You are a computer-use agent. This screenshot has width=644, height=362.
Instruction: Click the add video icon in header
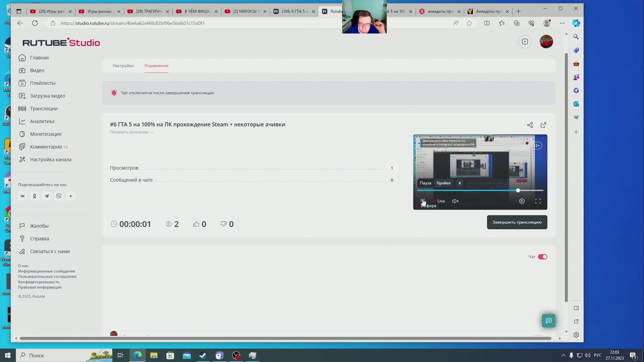(x=525, y=42)
